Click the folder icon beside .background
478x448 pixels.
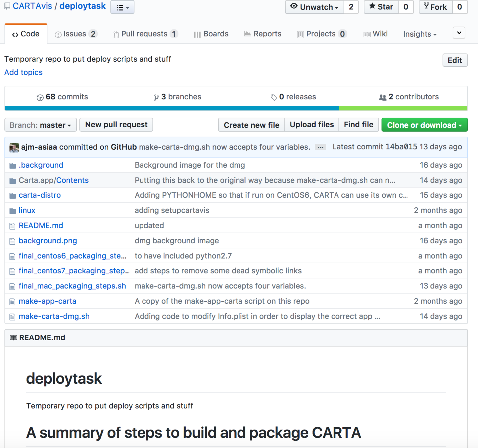(x=13, y=165)
